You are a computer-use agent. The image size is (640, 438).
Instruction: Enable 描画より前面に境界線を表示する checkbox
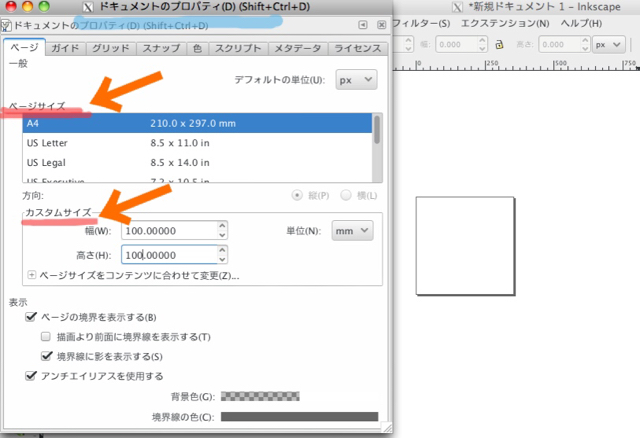(46, 337)
